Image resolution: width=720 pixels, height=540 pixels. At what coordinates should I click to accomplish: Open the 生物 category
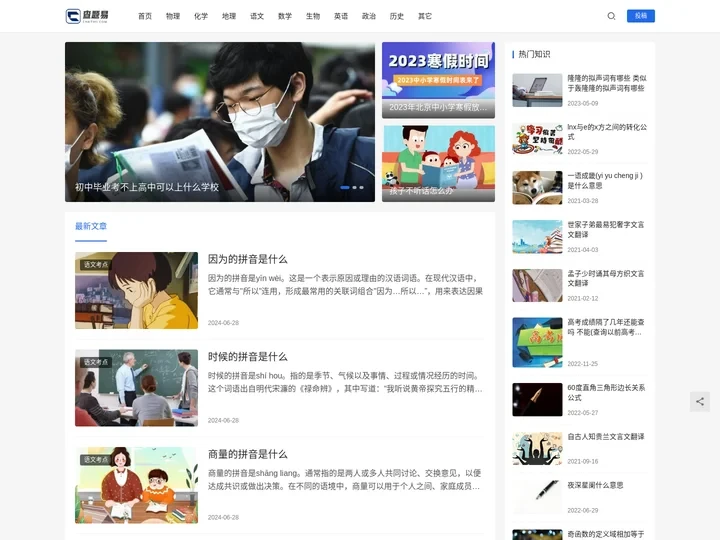click(x=313, y=16)
